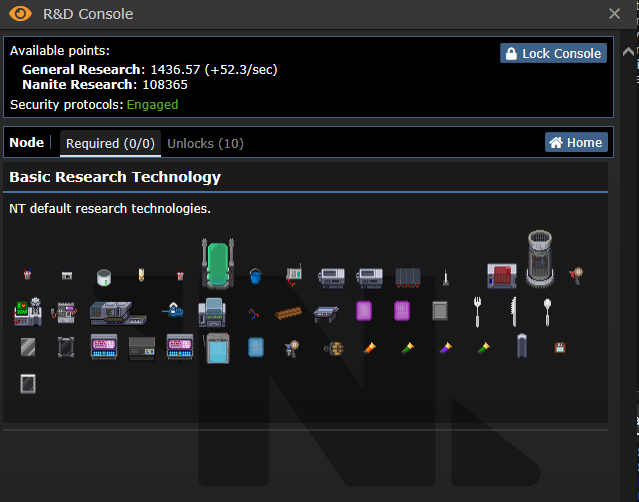Click the scrollbar up arrow

pyautogui.click(x=629, y=51)
